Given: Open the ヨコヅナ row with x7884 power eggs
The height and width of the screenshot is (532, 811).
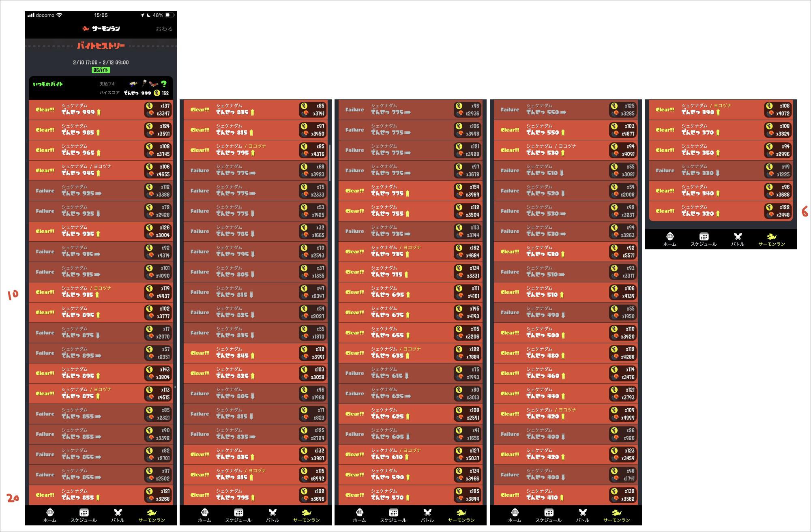Looking at the screenshot, I should point(410,353).
